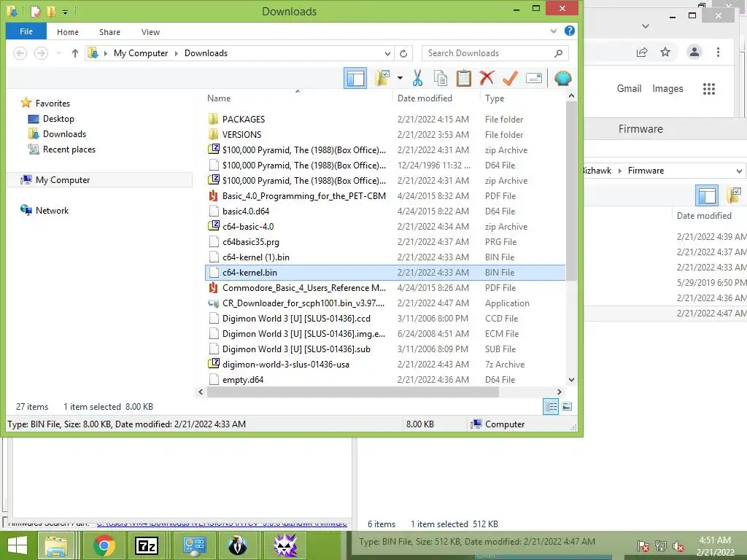Sort by the Type column header
Viewport: 747px width, 560px height.
[495, 98]
